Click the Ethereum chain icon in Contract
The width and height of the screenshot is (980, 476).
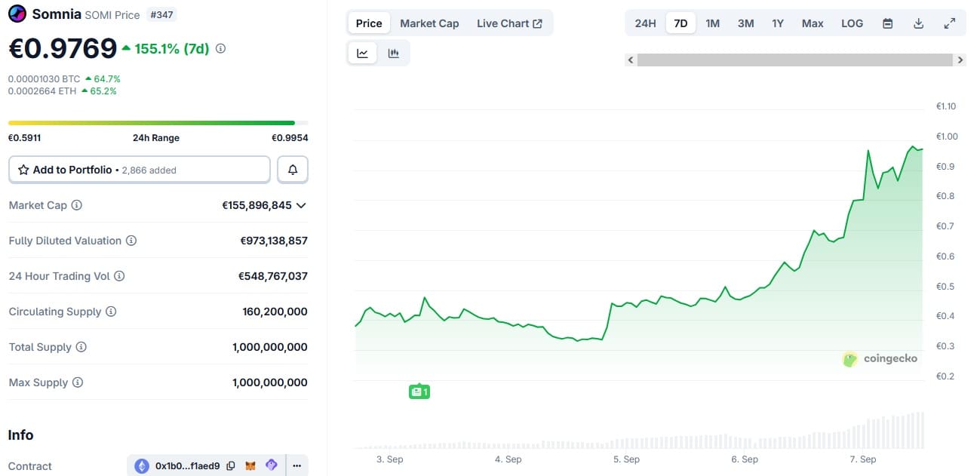(x=142, y=466)
